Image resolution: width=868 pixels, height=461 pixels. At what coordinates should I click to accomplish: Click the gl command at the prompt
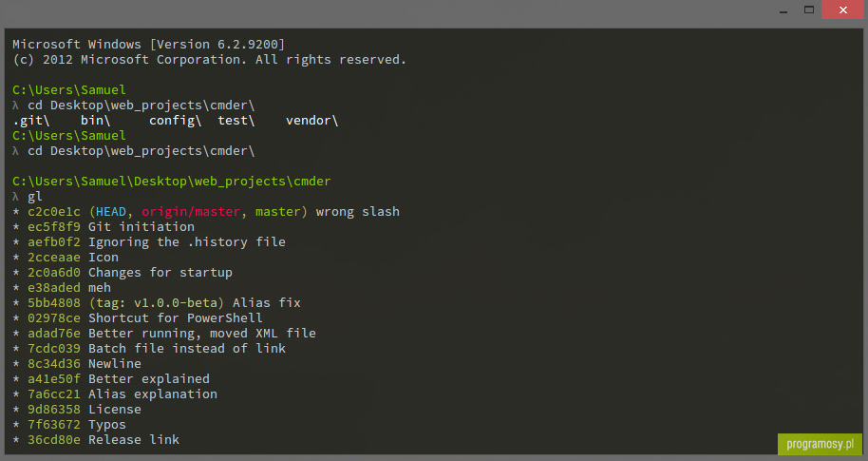click(35, 197)
